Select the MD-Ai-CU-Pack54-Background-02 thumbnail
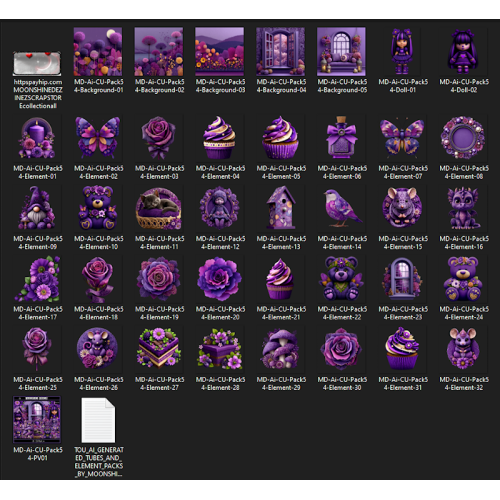The image size is (500, 500). 159,52
